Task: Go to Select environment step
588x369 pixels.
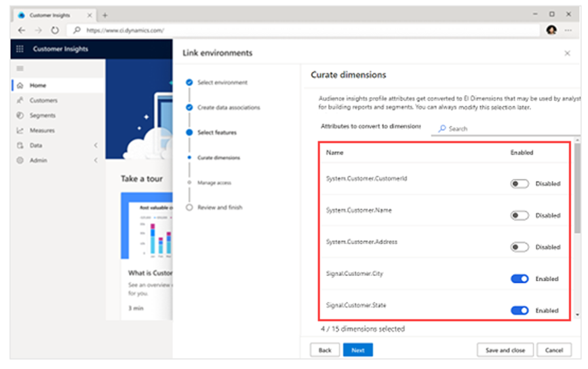Action: (222, 83)
